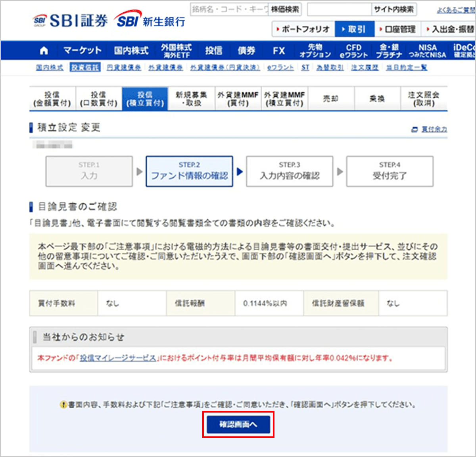The height and width of the screenshot is (457, 476).
Task: Click the SBI証券 logo
Action: tap(70, 21)
